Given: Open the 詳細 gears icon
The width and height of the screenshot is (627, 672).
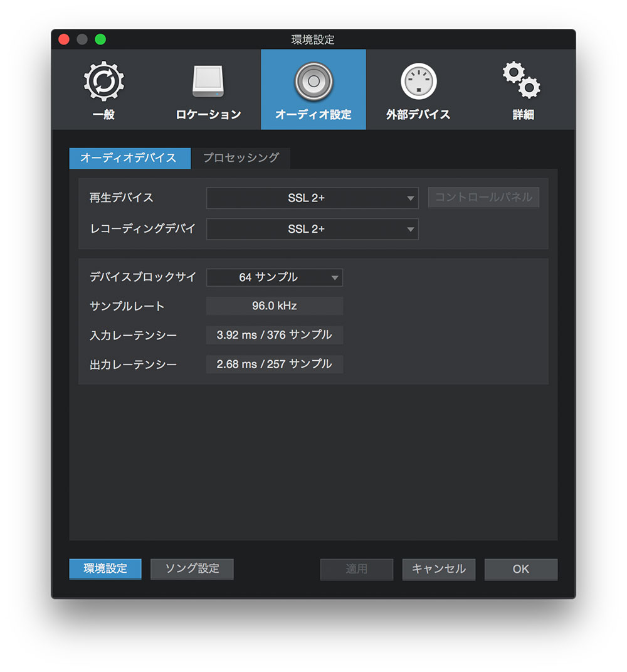Looking at the screenshot, I should point(522,80).
